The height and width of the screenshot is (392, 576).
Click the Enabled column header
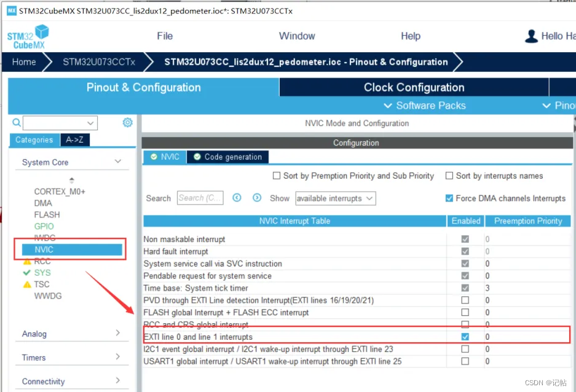point(466,221)
